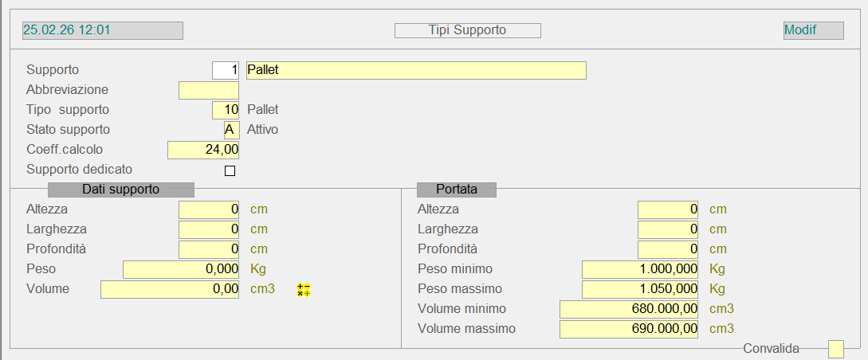Click the Stato supporto field

click(231, 130)
